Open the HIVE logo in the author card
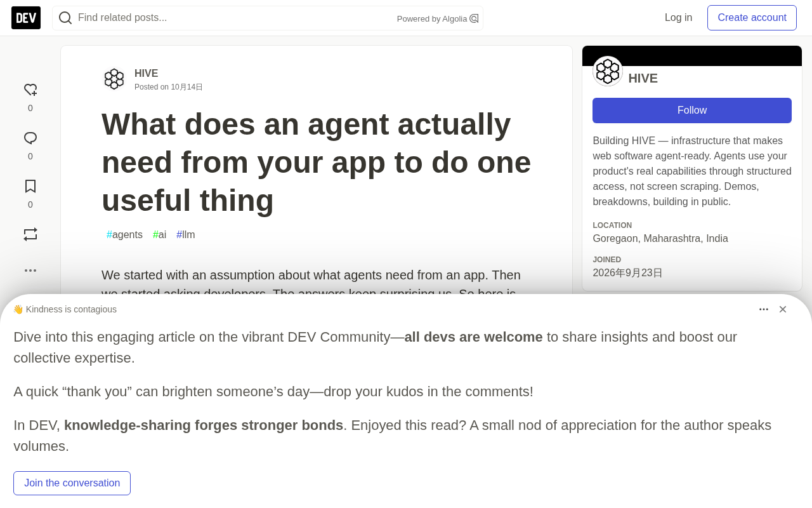 tap(608, 71)
